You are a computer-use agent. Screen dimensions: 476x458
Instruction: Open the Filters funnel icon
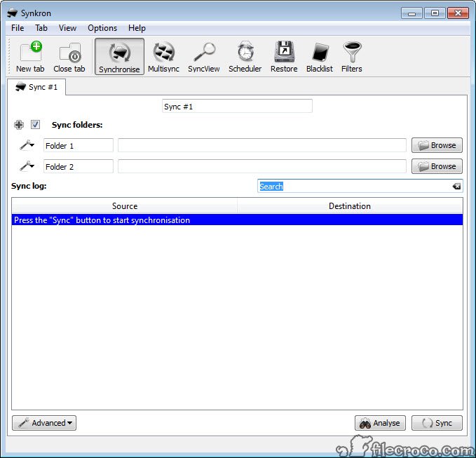(351, 57)
